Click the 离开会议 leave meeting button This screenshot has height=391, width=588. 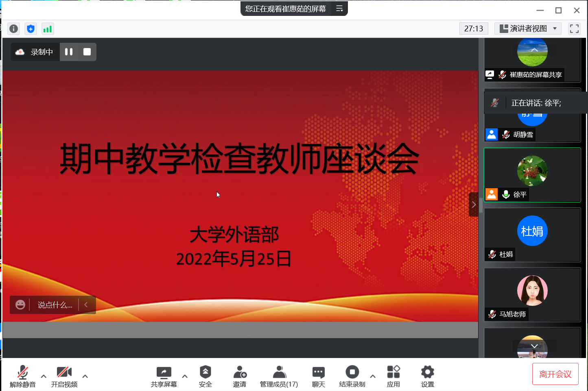point(555,374)
